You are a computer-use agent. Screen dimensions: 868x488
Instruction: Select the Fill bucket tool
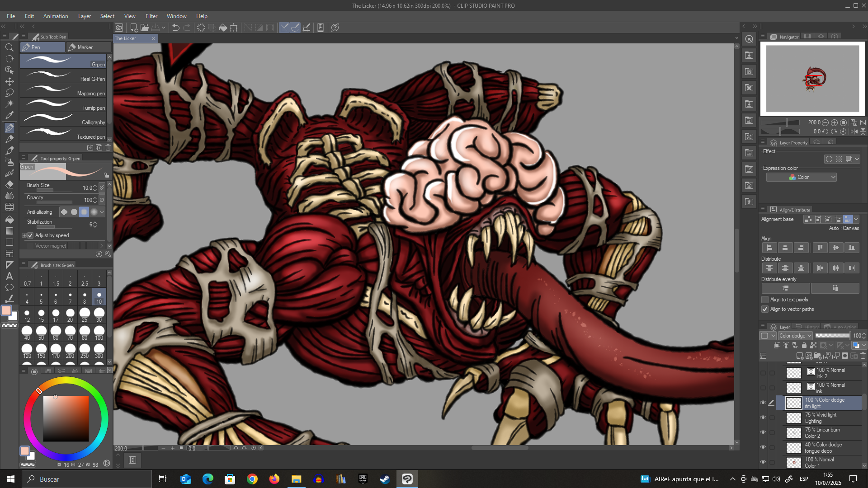tap(9, 220)
